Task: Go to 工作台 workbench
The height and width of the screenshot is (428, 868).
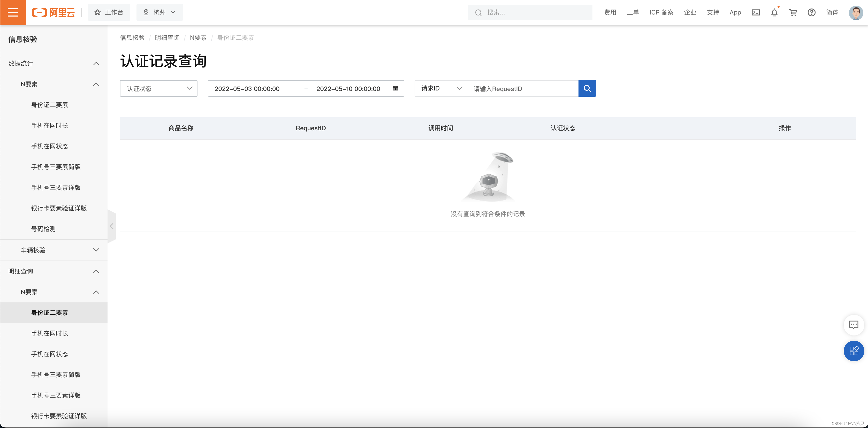Action: (109, 12)
